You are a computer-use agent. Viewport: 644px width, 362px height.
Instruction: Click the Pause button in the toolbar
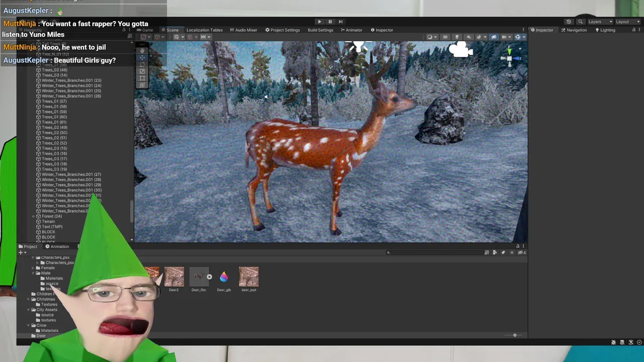click(x=330, y=22)
